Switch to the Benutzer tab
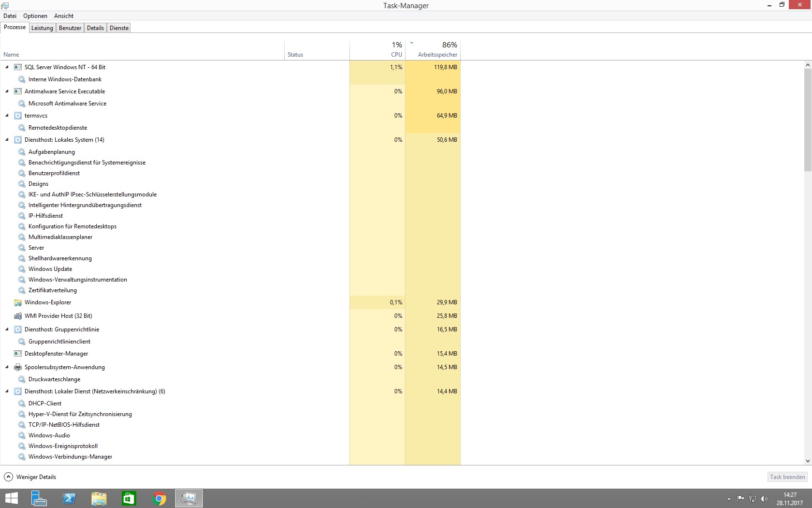 [70, 28]
